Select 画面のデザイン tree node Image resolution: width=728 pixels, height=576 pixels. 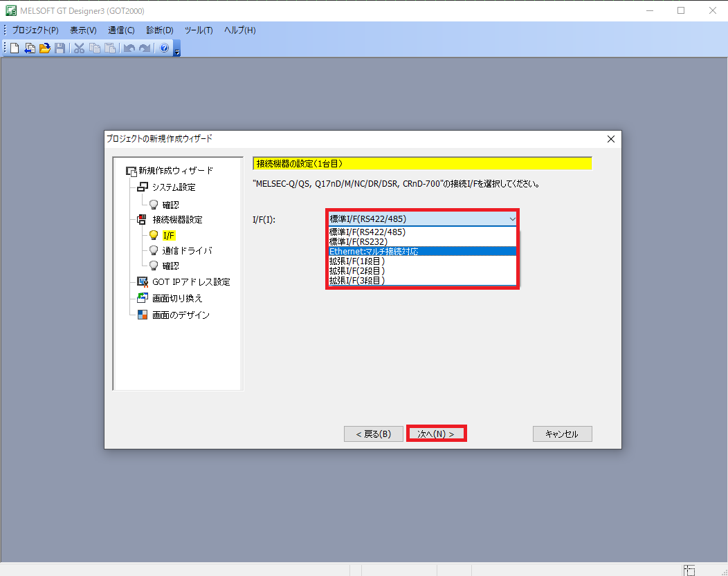[x=181, y=315]
